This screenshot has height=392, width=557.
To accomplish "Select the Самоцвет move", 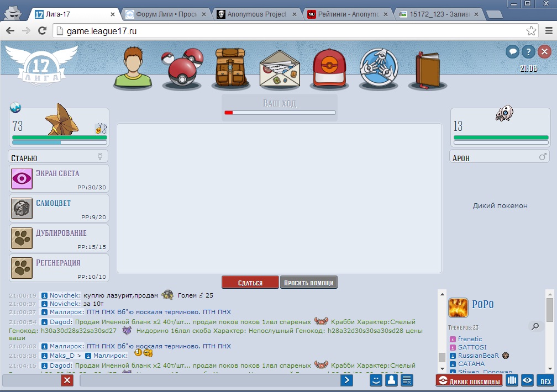I will tap(59, 209).
